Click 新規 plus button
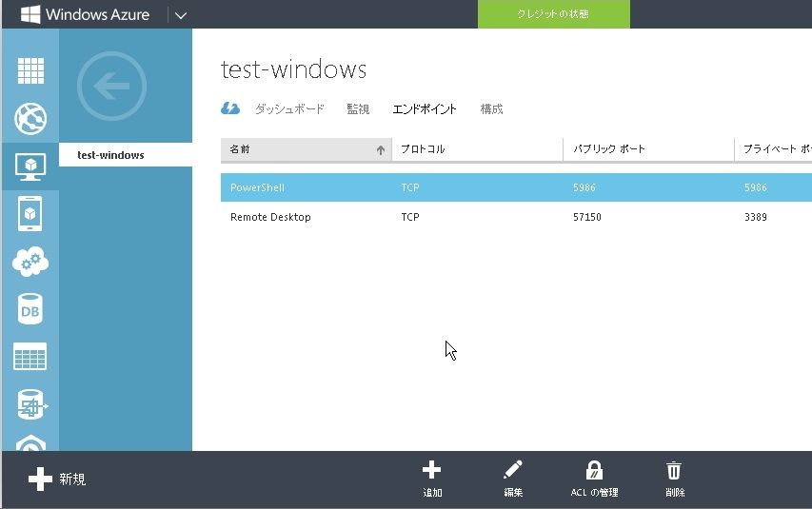This screenshot has width=812, height=509. pyautogui.click(x=57, y=479)
